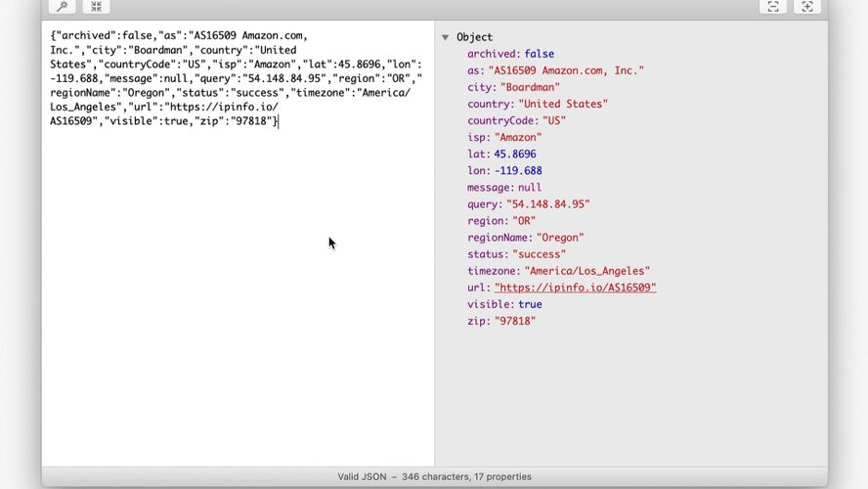Select the city: "Boardman" row
Screen dimensions: 868x489
pyautogui.click(x=513, y=87)
